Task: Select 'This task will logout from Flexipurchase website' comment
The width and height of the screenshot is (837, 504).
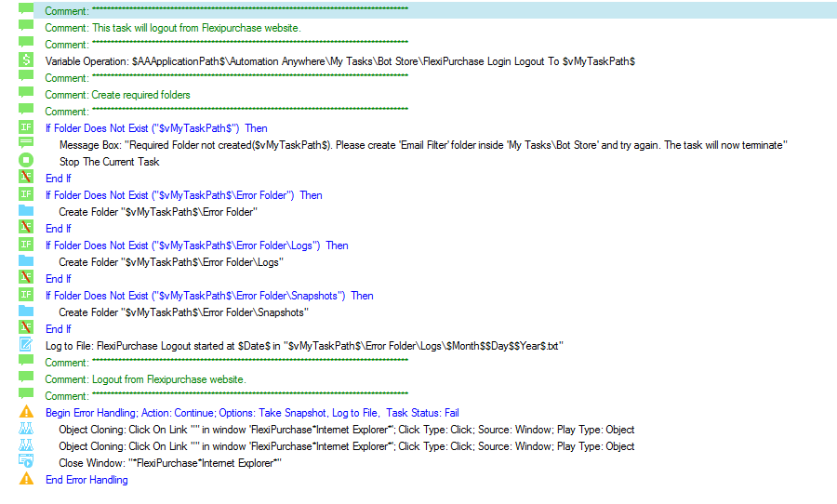Action: click(173, 28)
